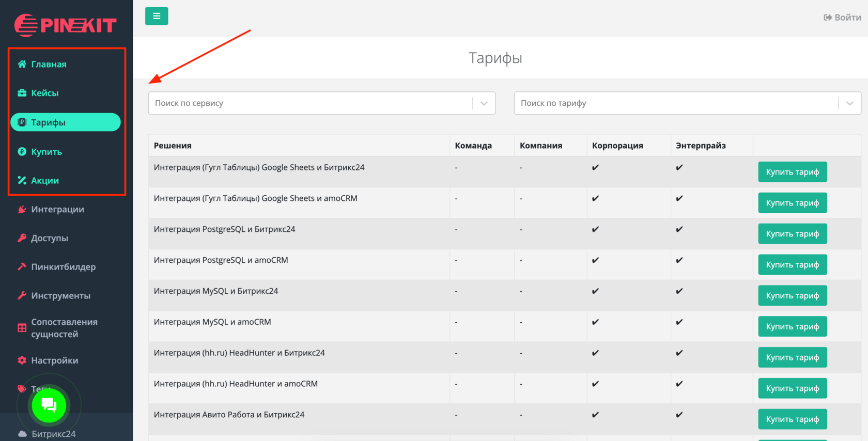Buy tariff for HeadHunter и amoCRM

(793, 388)
